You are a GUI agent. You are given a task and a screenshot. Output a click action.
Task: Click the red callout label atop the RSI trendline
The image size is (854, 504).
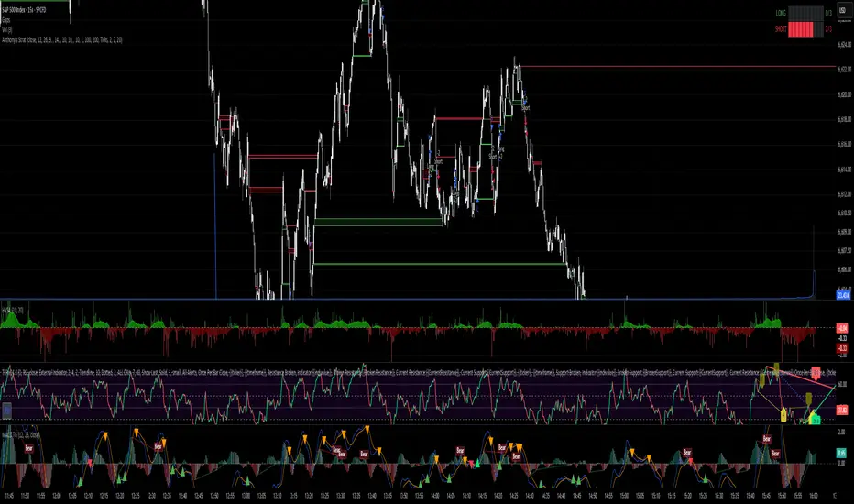tap(816, 372)
